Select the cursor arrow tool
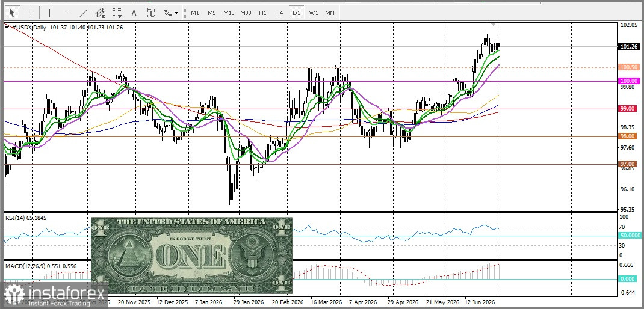Viewport: 644px width, 309px height. pos(11,13)
